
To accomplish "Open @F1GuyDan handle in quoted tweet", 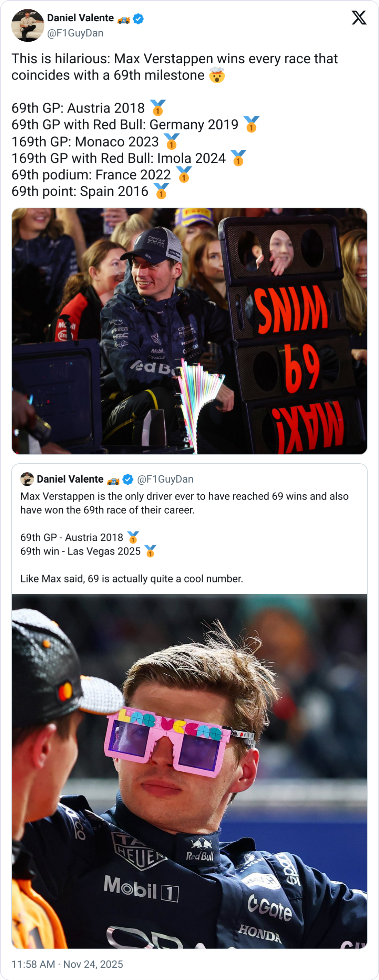I will [165, 479].
